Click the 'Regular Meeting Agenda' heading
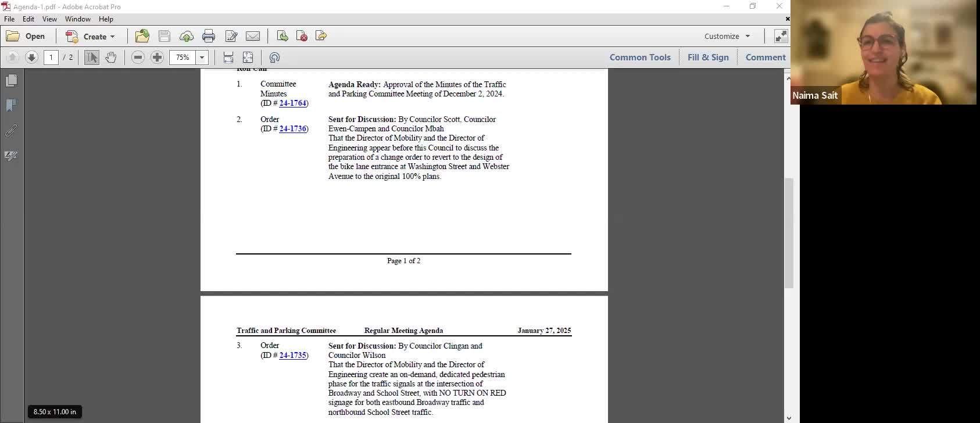Screen dimensions: 980x423 point(403,331)
